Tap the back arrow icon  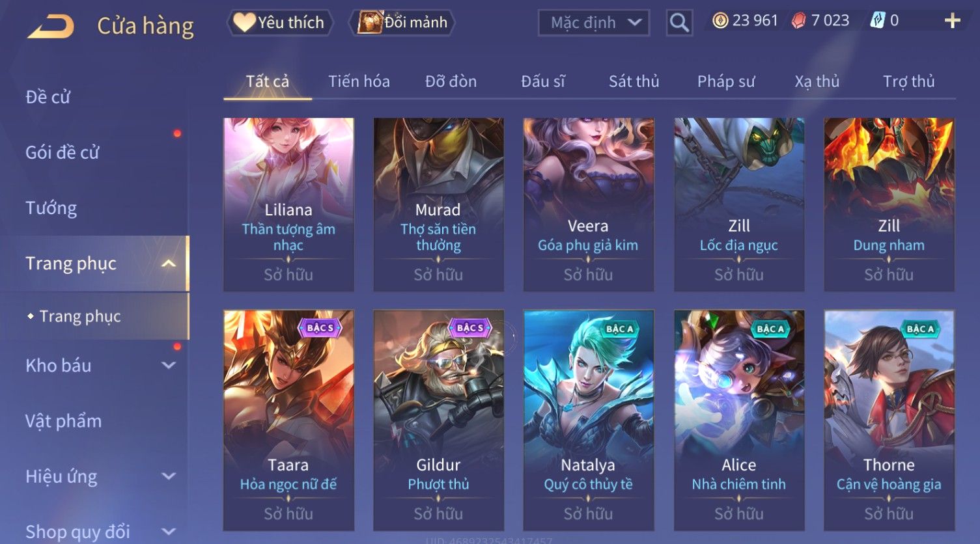tap(51, 27)
